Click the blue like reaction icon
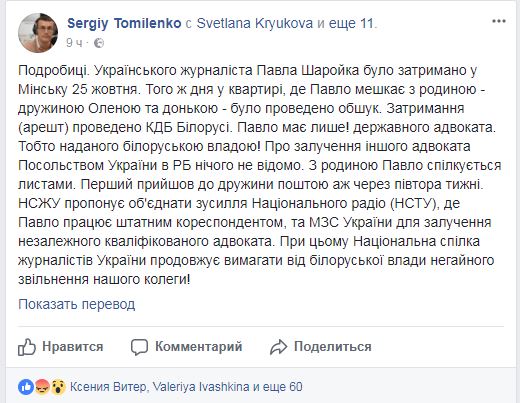The height and width of the screenshot is (403, 520). (x=26, y=387)
